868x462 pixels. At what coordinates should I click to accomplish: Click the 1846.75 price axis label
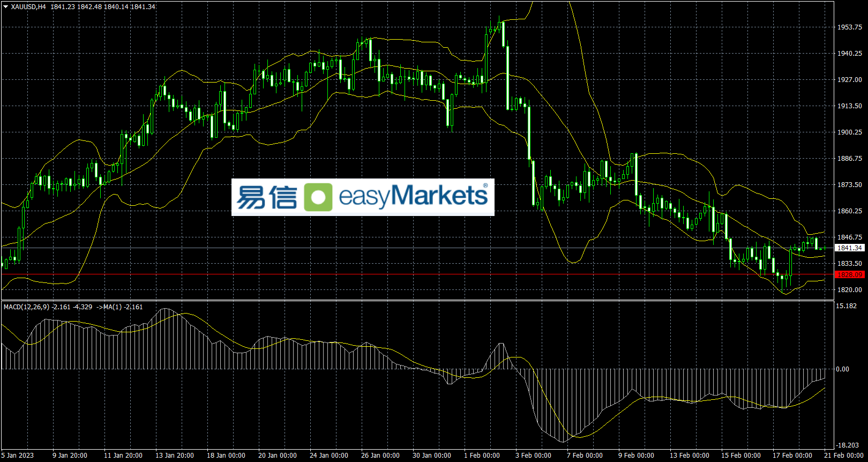(x=850, y=237)
